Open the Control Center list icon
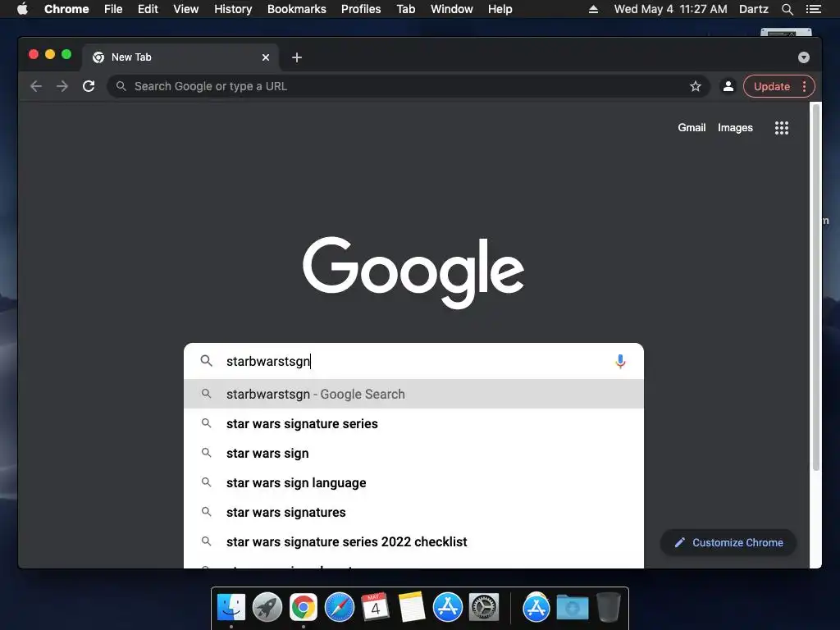 coord(813,9)
